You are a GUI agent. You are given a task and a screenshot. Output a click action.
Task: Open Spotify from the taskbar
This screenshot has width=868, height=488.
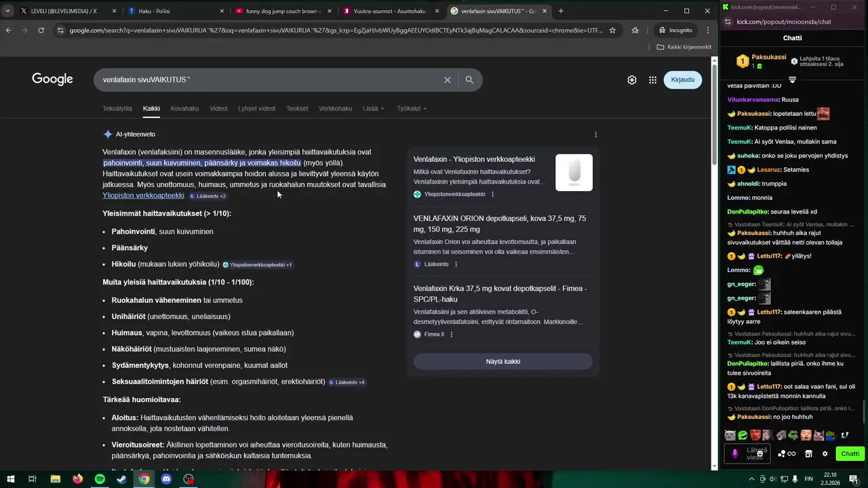click(100, 479)
